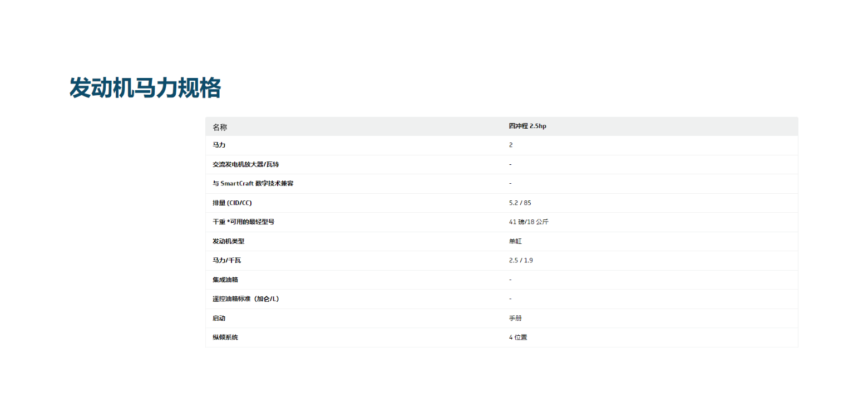This screenshot has height=416, width=868.
Task: Click the 发动机马力规格 page heading
Action: click(x=145, y=89)
